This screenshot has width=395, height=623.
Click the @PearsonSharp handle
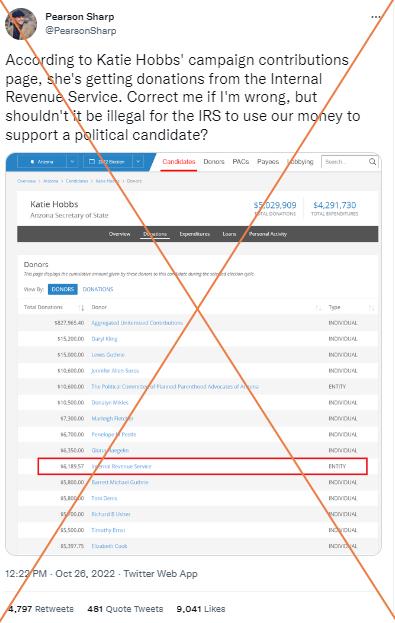(81, 31)
